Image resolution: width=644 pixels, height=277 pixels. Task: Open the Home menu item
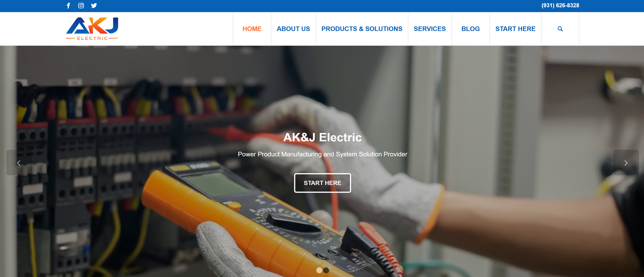coord(252,29)
